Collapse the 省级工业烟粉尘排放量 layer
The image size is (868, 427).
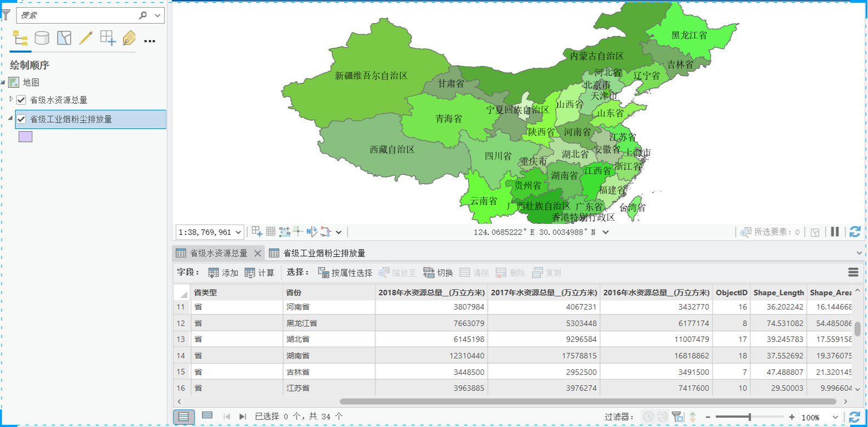10,118
